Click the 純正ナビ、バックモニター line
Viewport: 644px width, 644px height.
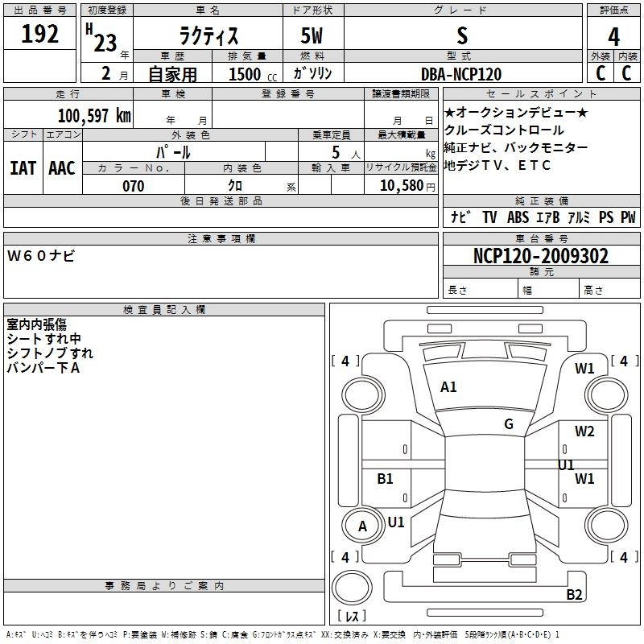[516, 147]
